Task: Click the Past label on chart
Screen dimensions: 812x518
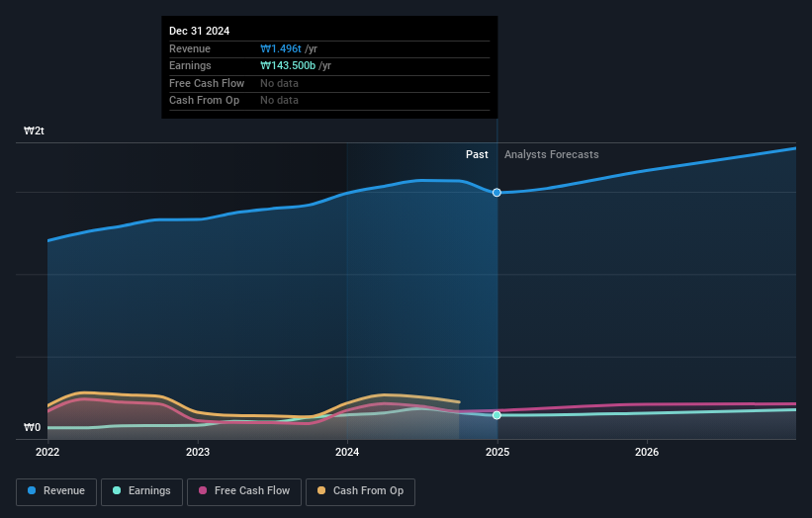Action: [477, 155]
